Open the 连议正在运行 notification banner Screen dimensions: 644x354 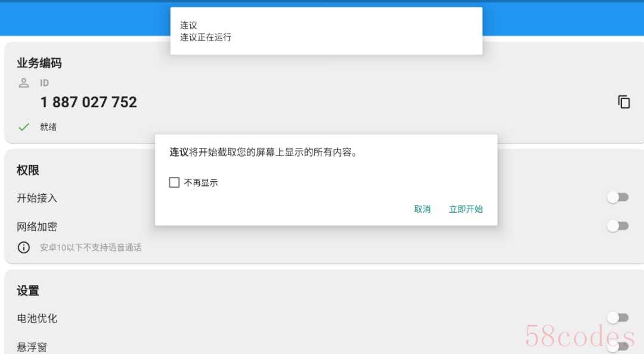327,31
